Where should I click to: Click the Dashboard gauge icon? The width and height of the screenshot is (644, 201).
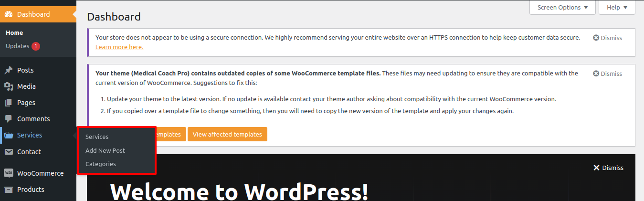click(9, 14)
